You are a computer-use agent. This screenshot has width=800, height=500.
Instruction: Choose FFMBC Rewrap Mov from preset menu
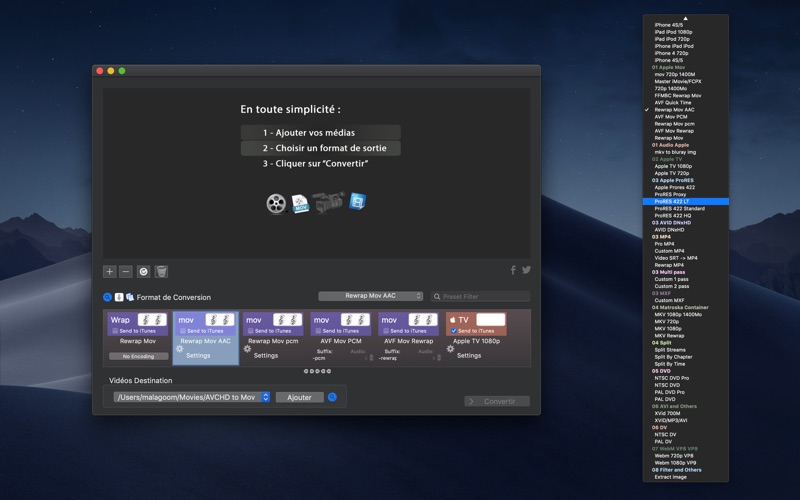click(685, 95)
